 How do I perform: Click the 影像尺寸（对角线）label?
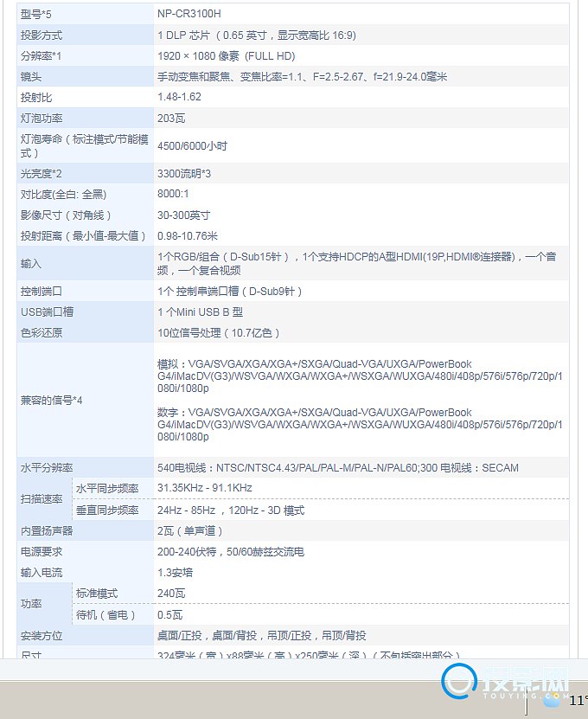click(66, 215)
